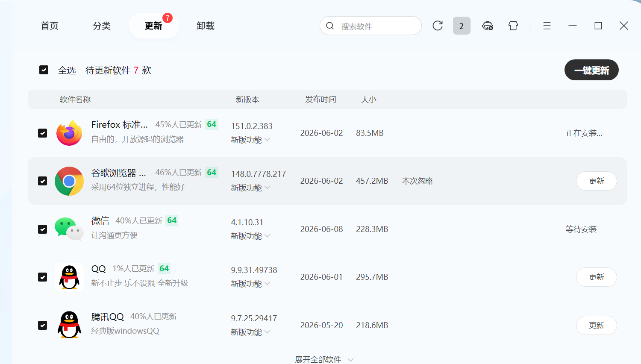
Task: Click the 64-bit badge on WeChat row
Action: point(172,220)
